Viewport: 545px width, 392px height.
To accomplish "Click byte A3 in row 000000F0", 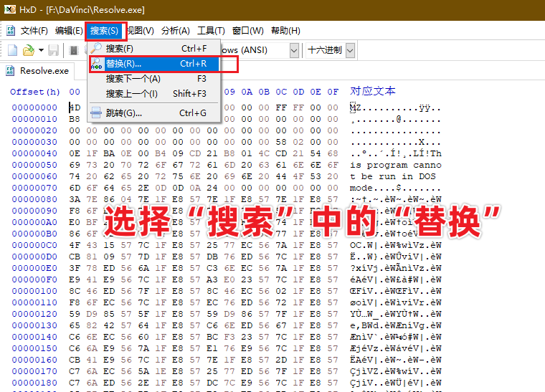I will (x=212, y=279).
